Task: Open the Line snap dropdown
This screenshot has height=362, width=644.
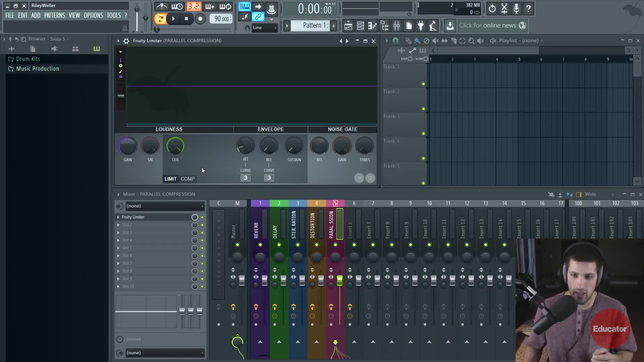Action: tap(264, 28)
